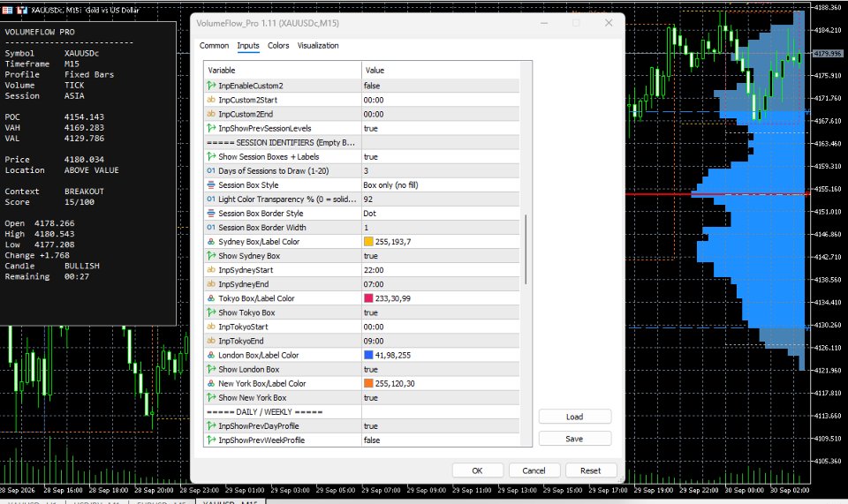Click the 4179.996 current price label
Image resolution: width=848 pixels, height=504 pixels.
pyautogui.click(x=828, y=54)
